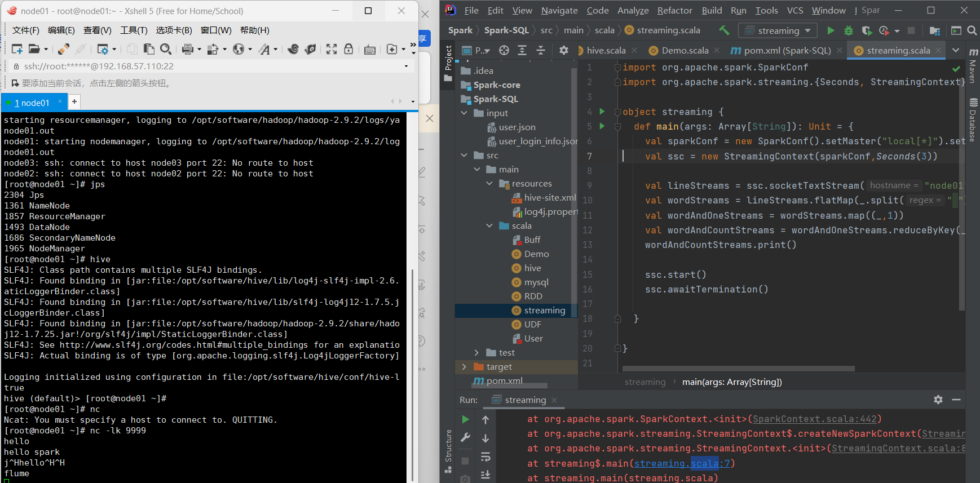
Task: Toggle the Structure tool window stripe button
Action: (x=448, y=451)
